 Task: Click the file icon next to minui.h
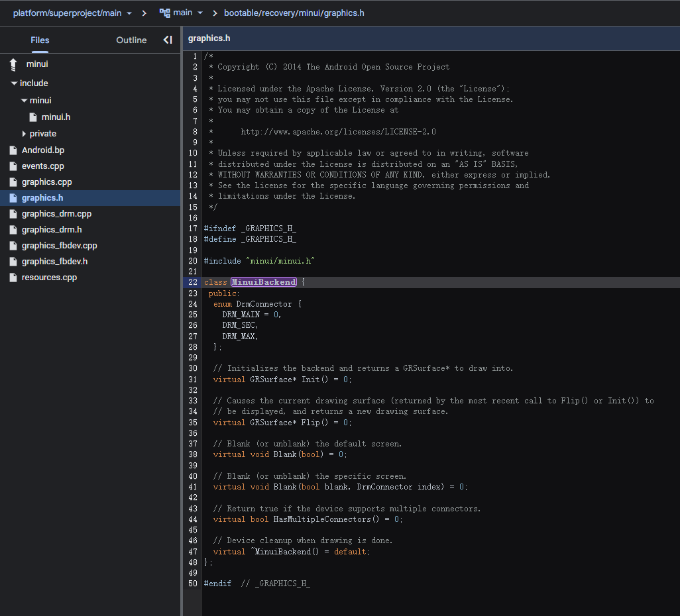coord(32,117)
